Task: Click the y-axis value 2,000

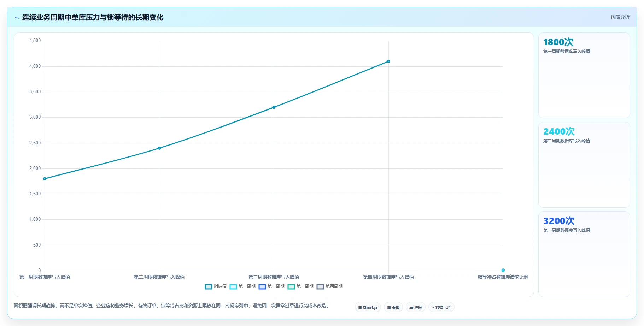Action: coord(35,168)
